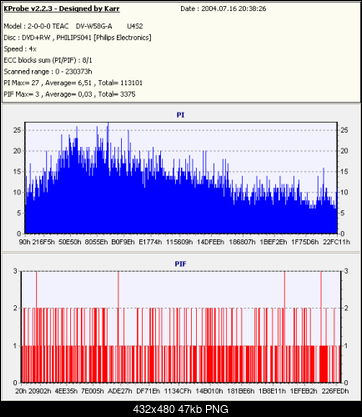
Task: Click the 'E1774h' x-axis label
Action: click(150, 242)
